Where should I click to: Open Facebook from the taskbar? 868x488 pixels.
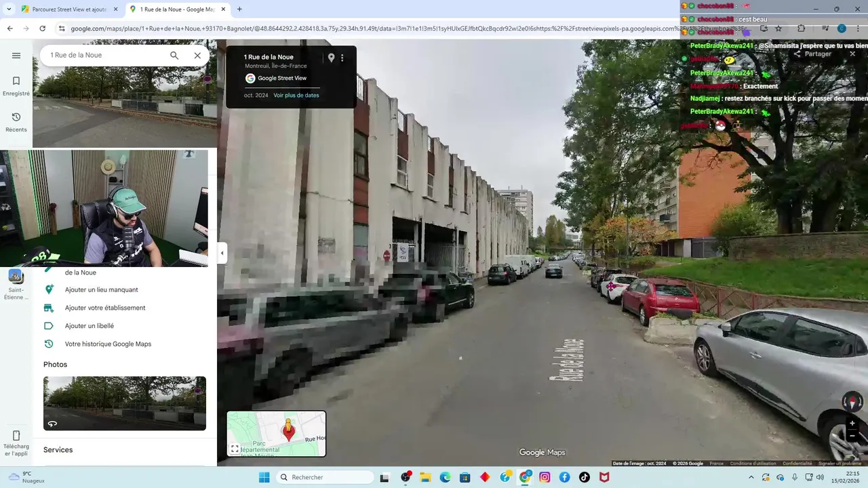click(x=564, y=477)
